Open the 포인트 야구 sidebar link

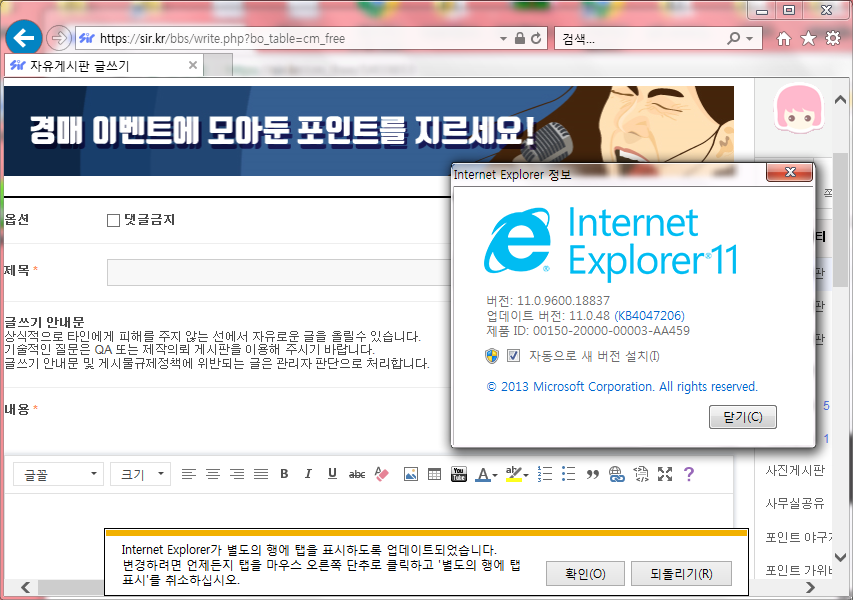pos(798,537)
